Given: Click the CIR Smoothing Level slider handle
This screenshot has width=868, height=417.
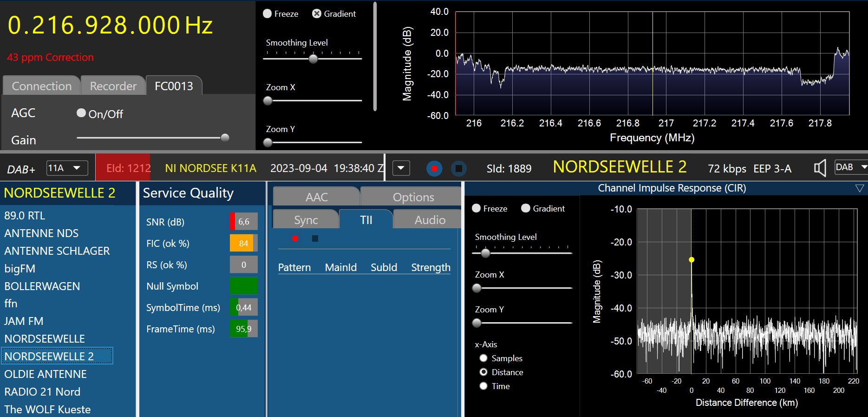Looking at the screenshot, I should [485, 253].
